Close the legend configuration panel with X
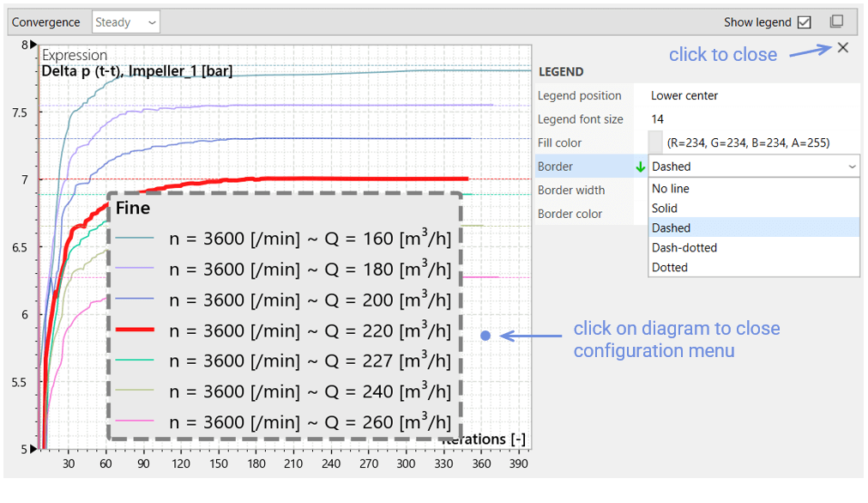 (842, 48)
